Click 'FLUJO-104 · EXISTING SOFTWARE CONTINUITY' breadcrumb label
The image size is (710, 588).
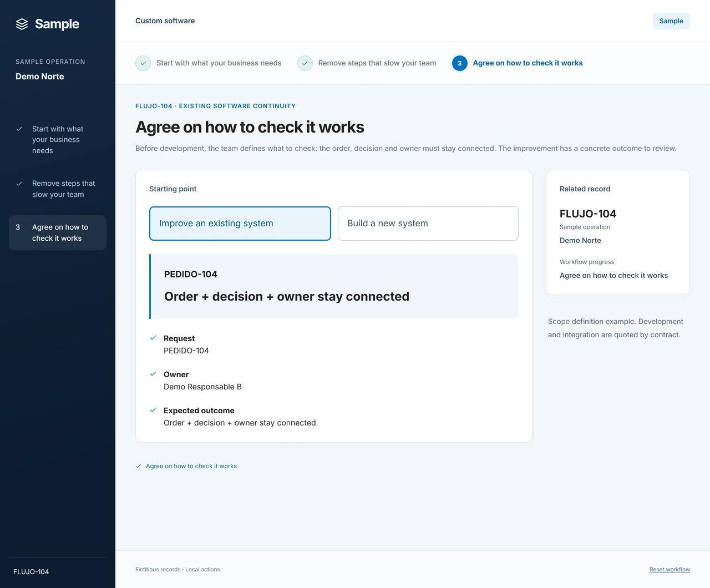216,106
